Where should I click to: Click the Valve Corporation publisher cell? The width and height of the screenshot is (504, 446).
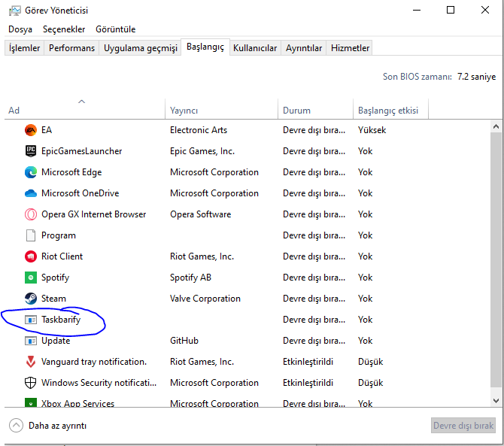point(205,299)
